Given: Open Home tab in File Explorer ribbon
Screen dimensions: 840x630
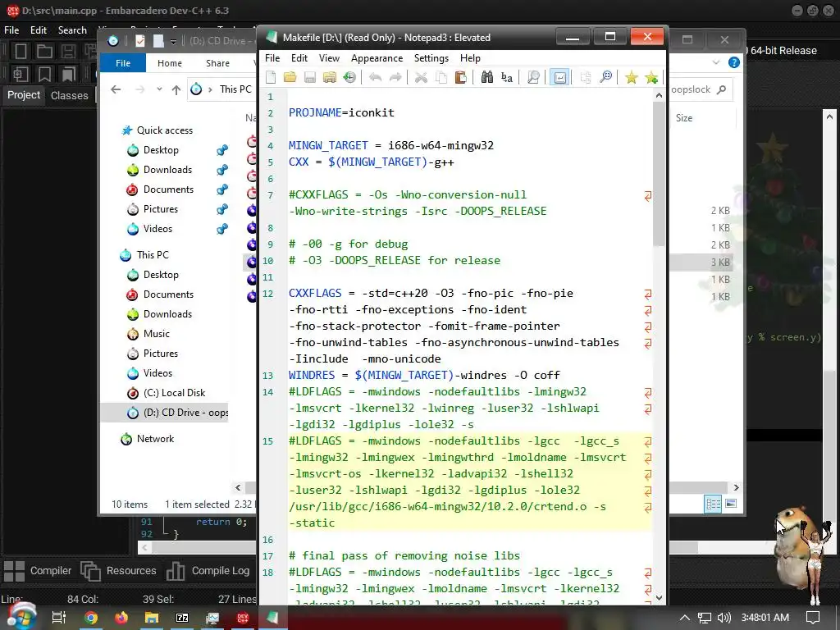Looking at the screenshot, I should [x=169, y=63].
